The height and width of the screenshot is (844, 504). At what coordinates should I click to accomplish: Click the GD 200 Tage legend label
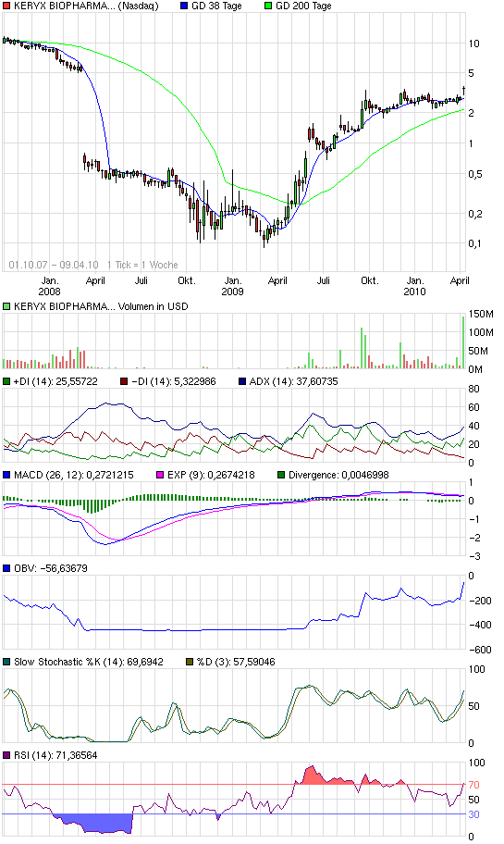coord(303,6)
